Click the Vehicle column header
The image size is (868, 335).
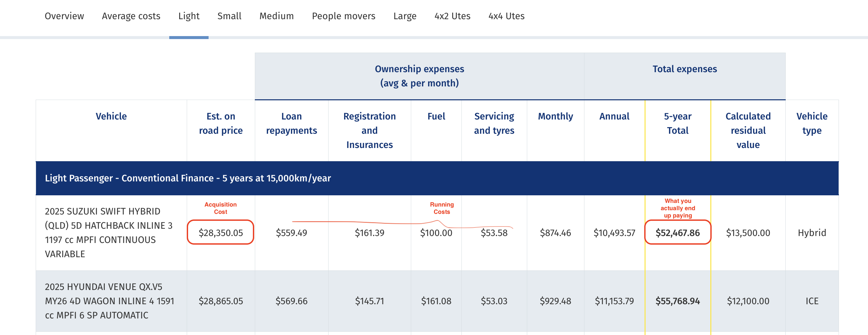coord(111,117)
